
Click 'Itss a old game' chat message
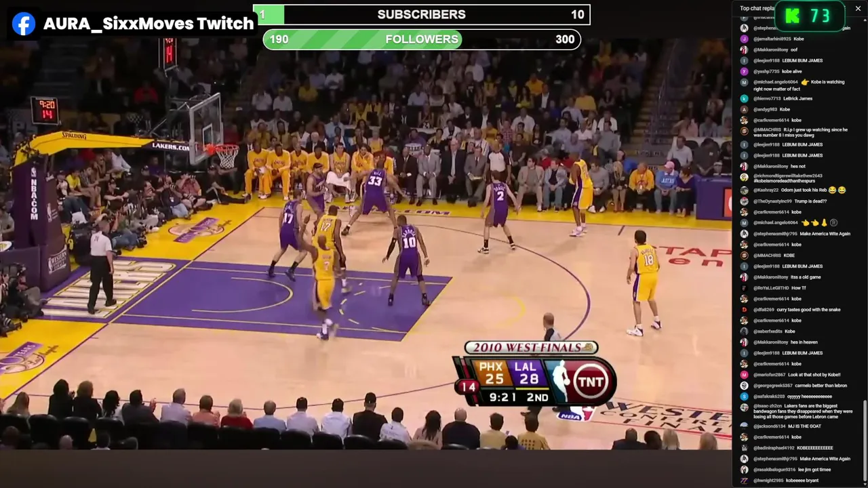pos(806,277)
